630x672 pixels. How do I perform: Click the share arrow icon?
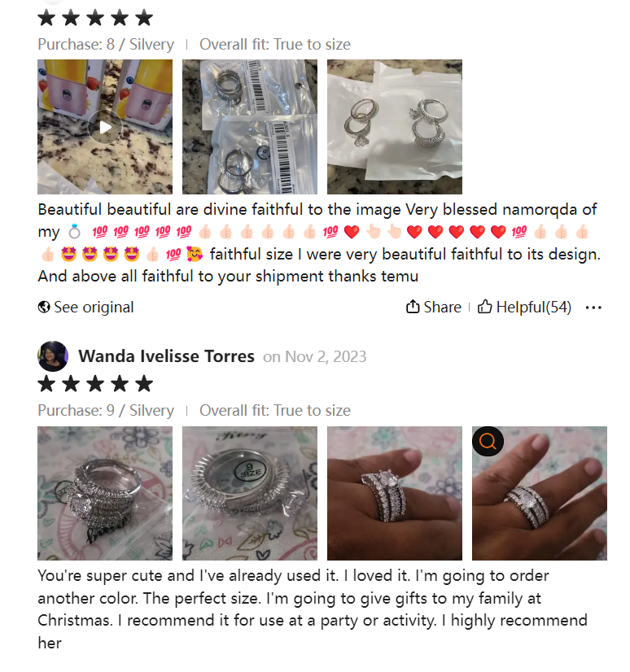click(x=413, y=307)
